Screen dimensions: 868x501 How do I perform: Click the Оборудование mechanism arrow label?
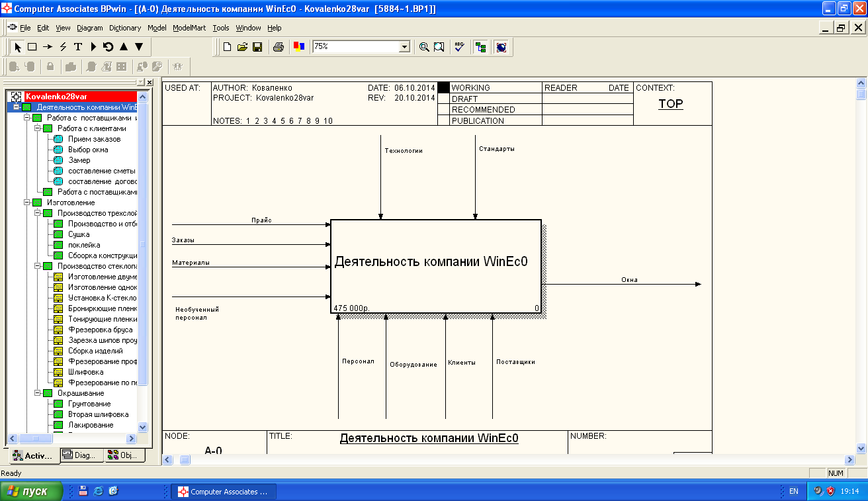pyautogui.click(x=413, y=365)
